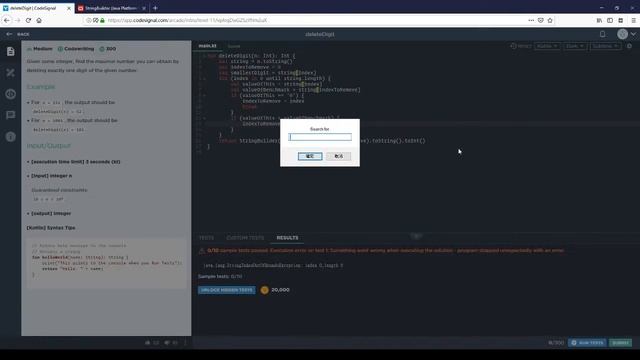The width and height of the screenshot is (640, 360).
Task: Click the Unlock Hidden Tests button
Action: (x=227, y=290)
